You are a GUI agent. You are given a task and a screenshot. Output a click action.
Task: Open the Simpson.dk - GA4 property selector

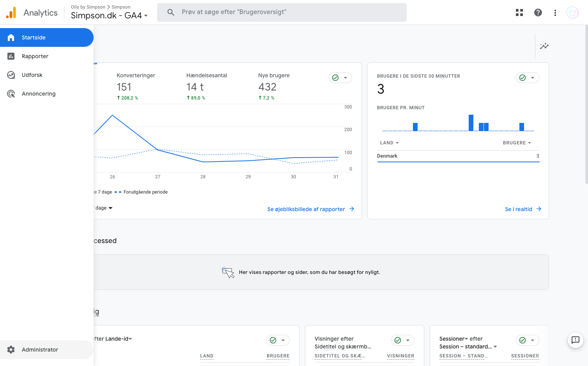click(x=109, y=16)
